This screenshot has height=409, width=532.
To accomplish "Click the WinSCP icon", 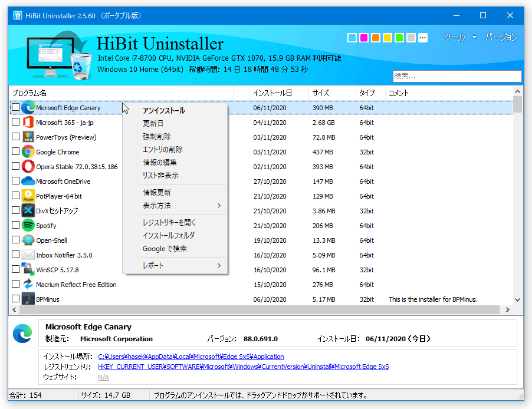I will [28, 269].
